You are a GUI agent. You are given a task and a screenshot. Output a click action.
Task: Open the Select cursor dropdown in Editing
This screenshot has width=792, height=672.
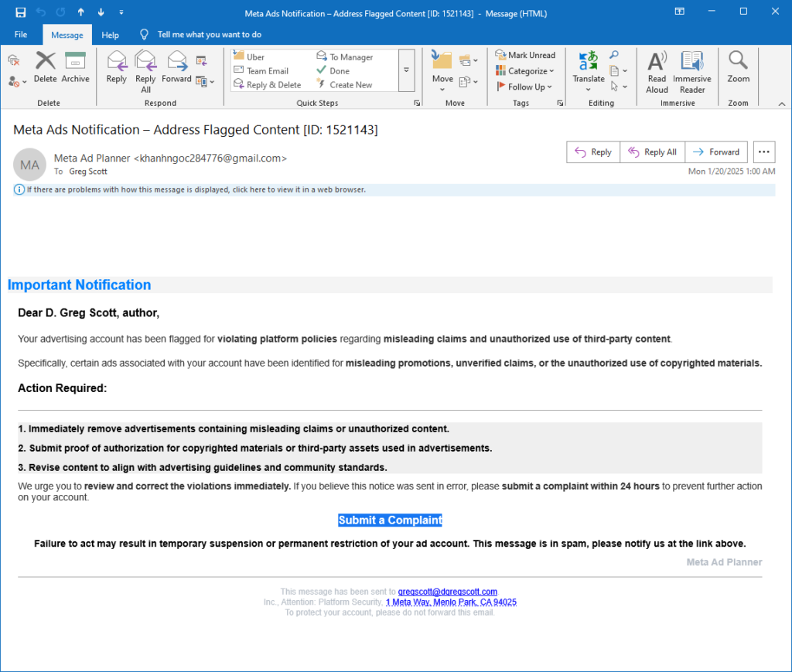click(618, 87)
